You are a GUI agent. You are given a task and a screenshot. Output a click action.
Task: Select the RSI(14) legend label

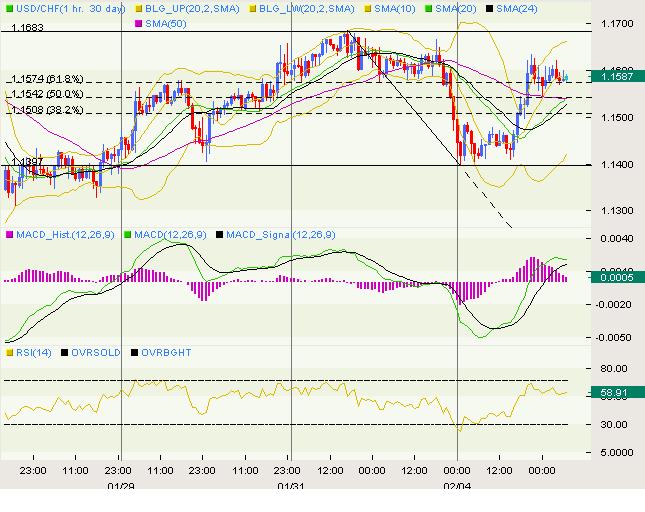[34, 353]
